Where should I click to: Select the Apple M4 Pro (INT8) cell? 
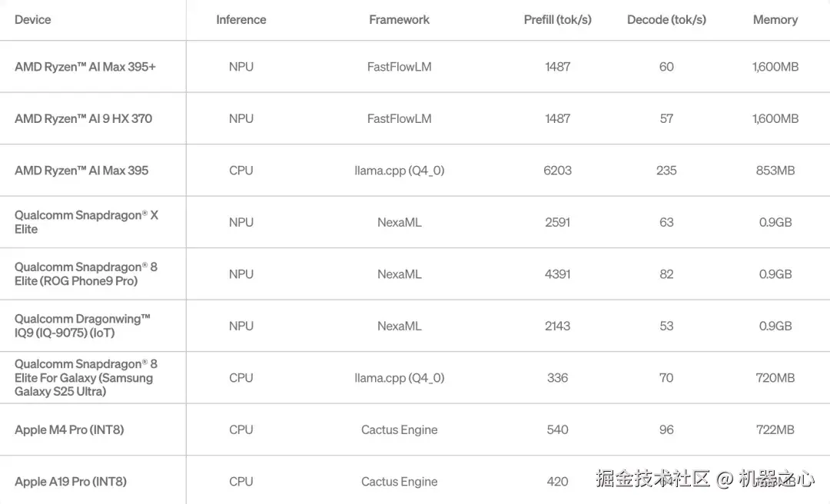pyautogui.click(x=69, y=429)
